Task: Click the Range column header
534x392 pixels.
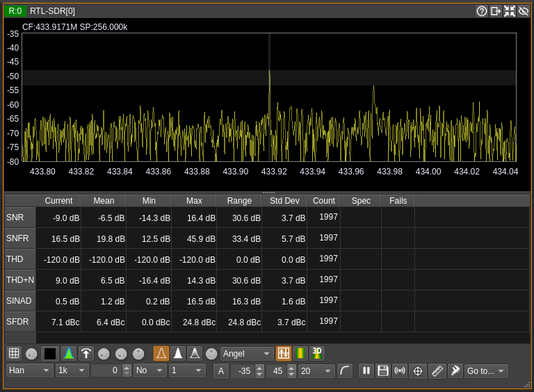Action: pyautogui.click(x=239, y=201)
